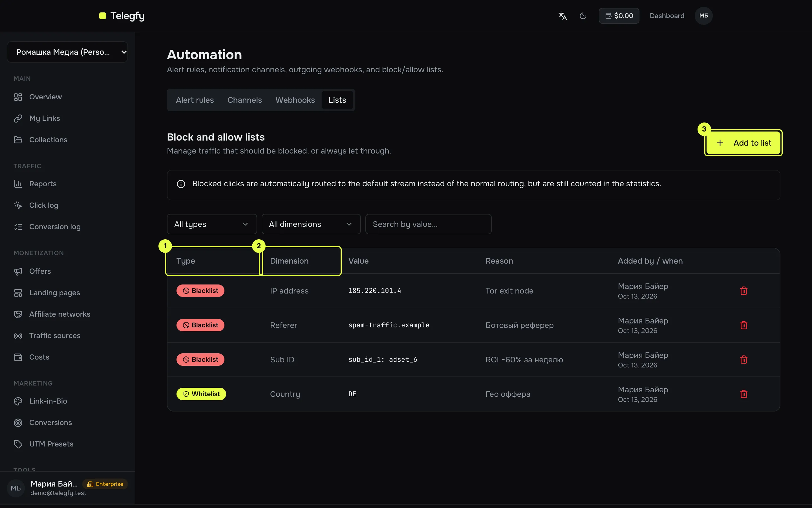Screen dimensions: 812x508
Task: Switch to Webhooks tab
Action: pos(295,100)
